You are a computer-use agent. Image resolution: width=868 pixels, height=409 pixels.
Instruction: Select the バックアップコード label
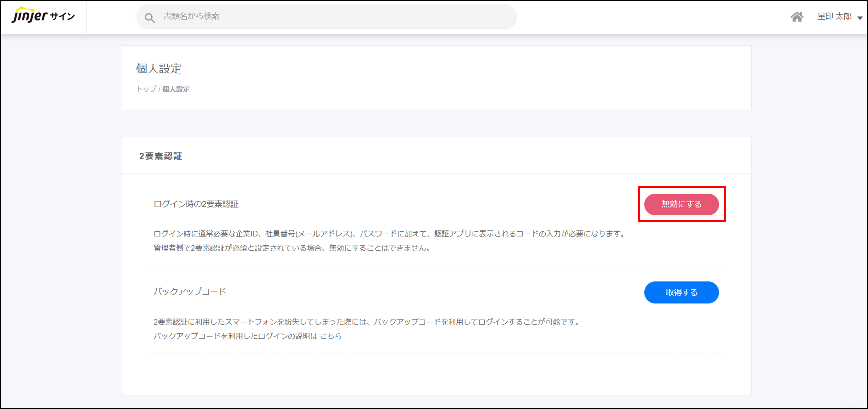point(190,292)
